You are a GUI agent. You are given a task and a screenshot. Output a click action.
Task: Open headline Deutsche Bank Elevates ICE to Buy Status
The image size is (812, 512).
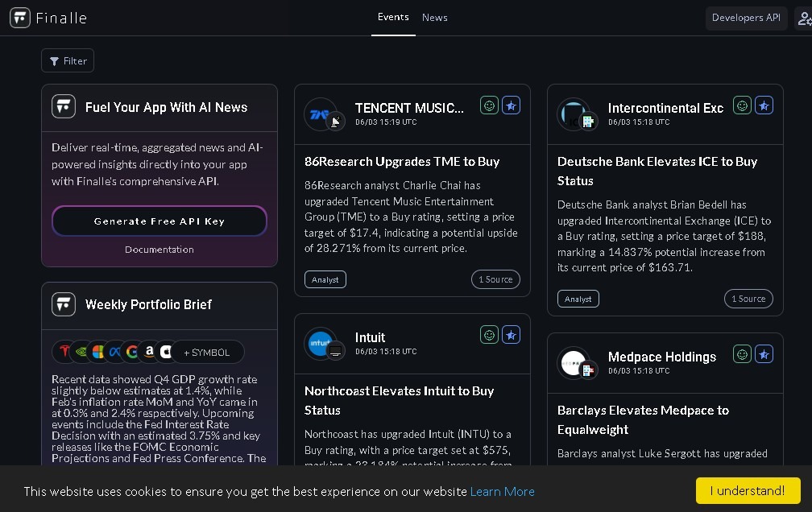click(x=657, y=171)
